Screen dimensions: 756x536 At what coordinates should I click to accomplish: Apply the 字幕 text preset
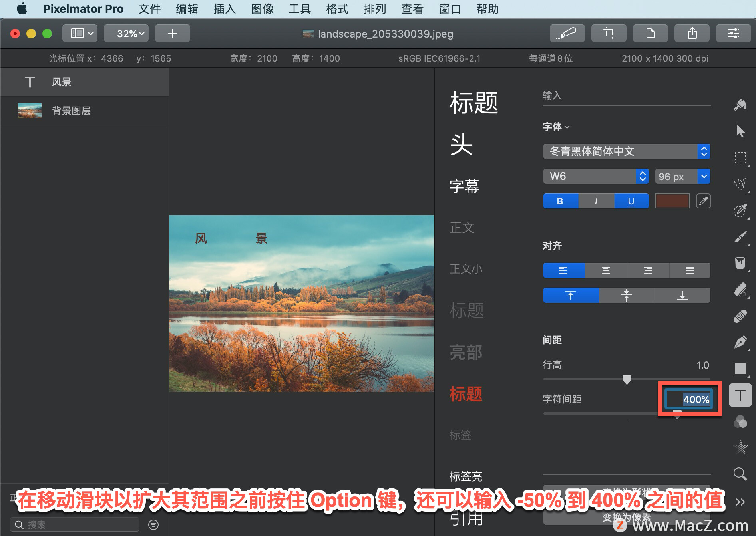[x=464, y=186]
